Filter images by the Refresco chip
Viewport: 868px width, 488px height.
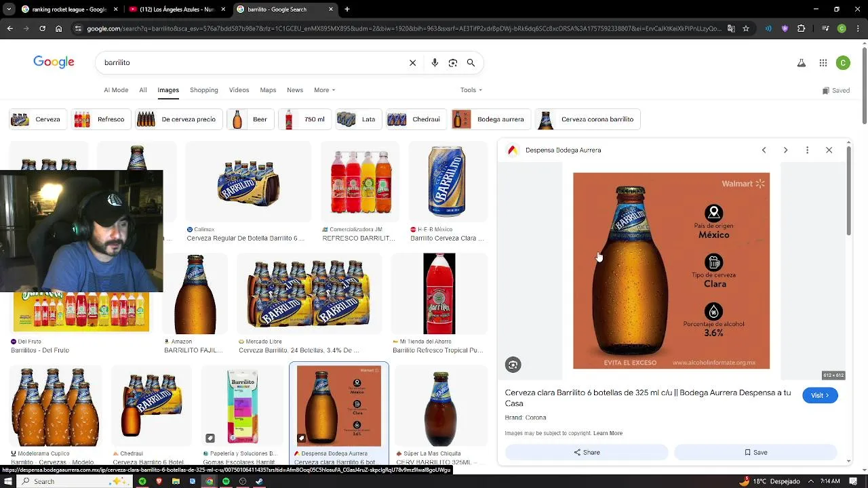pos(100,119)
